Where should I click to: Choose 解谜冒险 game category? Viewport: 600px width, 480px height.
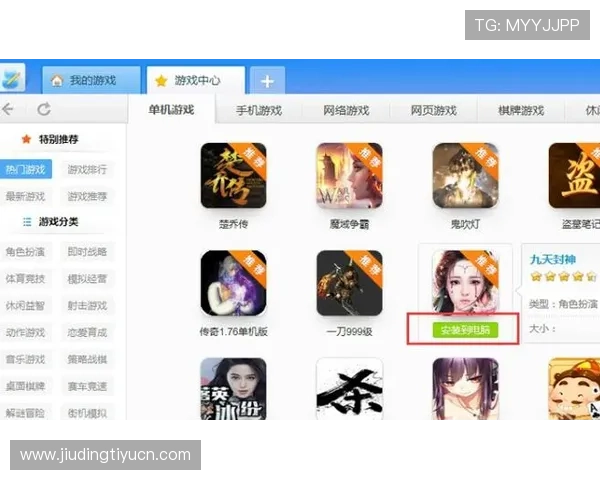[25, 413]
